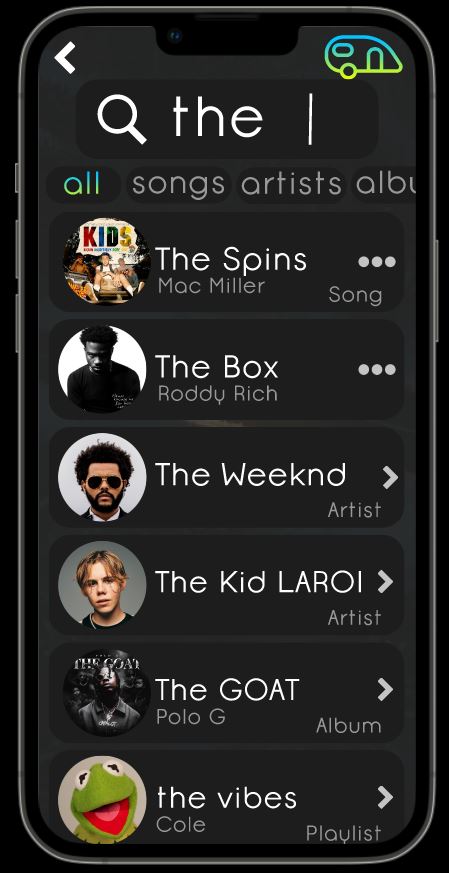Screen dimensions: 449x873
Task: Open the three-dot menu for The Box
Action: tap(377, 369)
